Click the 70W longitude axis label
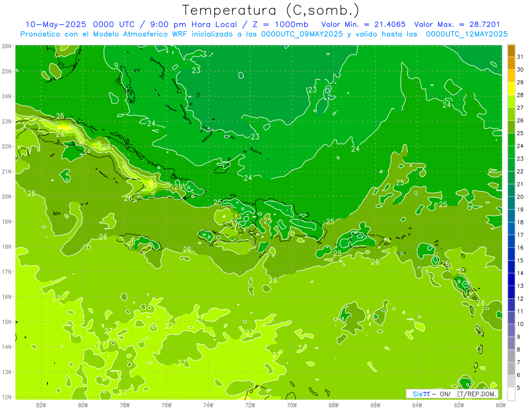The width and height of the screenshot is (532, 411). (292, 405)
